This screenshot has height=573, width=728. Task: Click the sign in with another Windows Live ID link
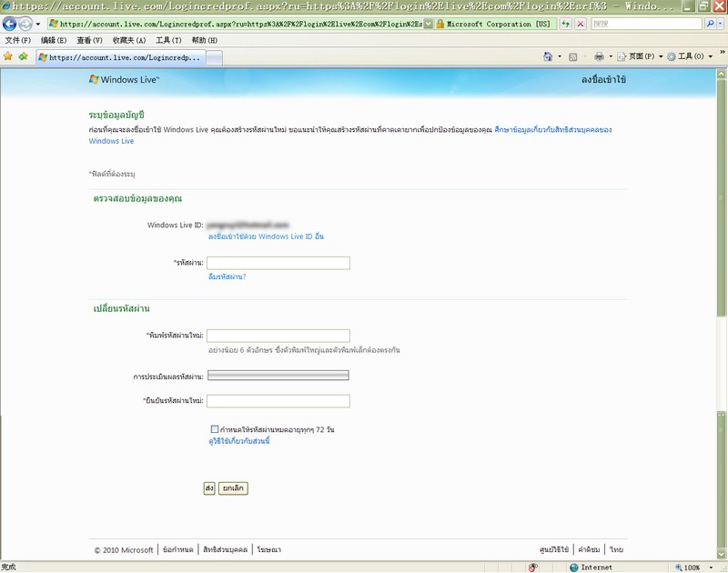pos(266,236)
